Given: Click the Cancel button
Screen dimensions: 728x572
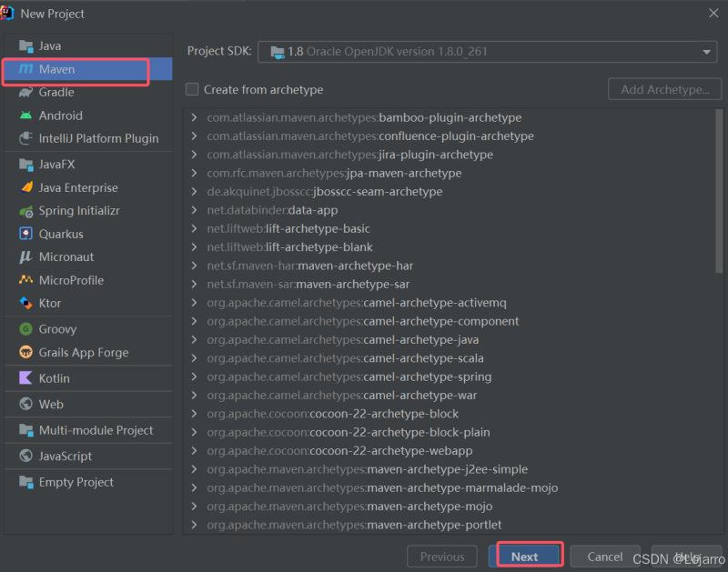Looking at the screenshot, I should [x=605, y=557].
